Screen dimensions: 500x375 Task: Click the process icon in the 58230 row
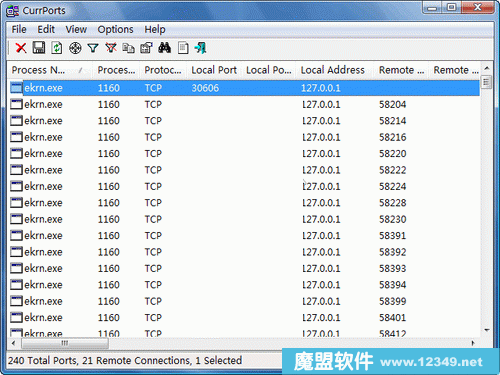click(16, 219)
